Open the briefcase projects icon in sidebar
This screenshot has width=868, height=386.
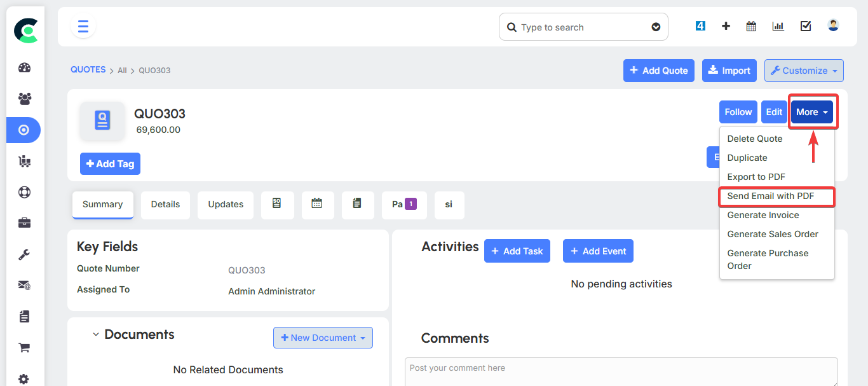coord(24,223)
